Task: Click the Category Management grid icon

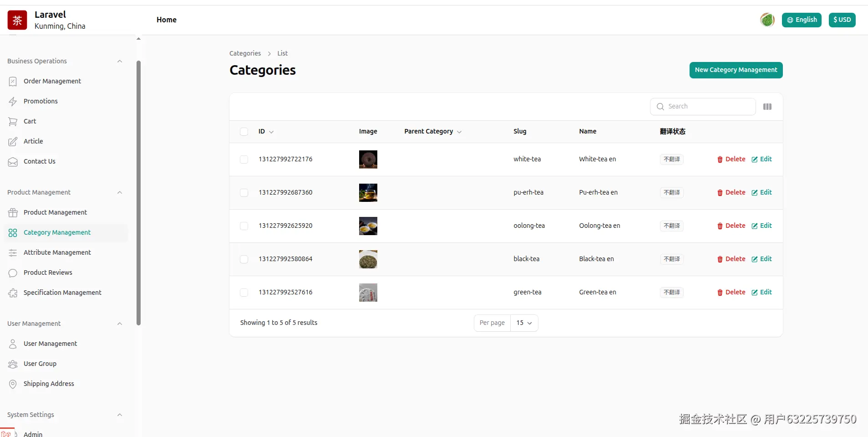Action: coord(13,233)
